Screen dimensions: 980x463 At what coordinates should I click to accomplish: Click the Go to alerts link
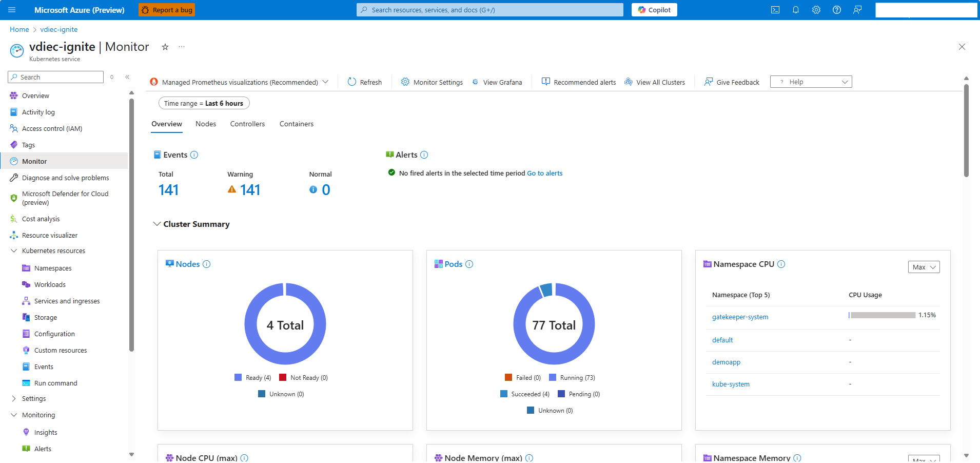pos(544,173)
